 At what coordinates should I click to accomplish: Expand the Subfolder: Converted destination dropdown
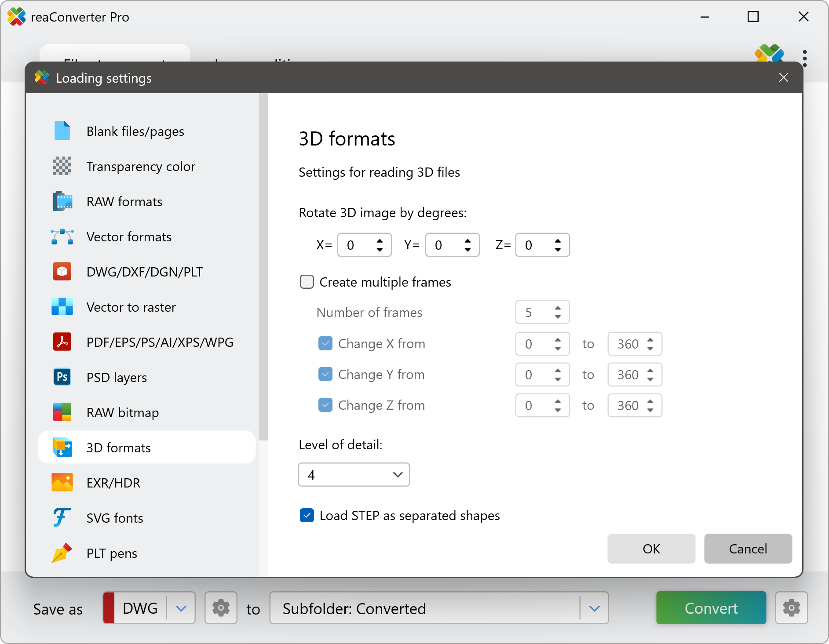click(595, 608)
